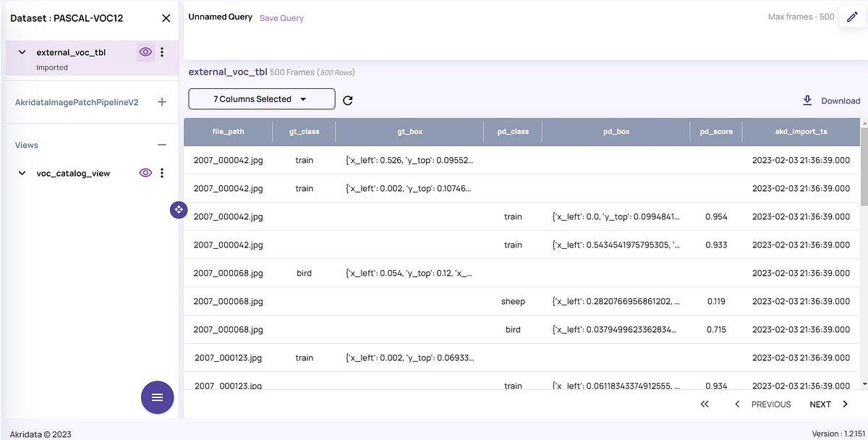Image resolution: width=868 pixels, height=440 pixels.
Task: Open the 7 Columns Selected dropdown
Action: point(261,98)
